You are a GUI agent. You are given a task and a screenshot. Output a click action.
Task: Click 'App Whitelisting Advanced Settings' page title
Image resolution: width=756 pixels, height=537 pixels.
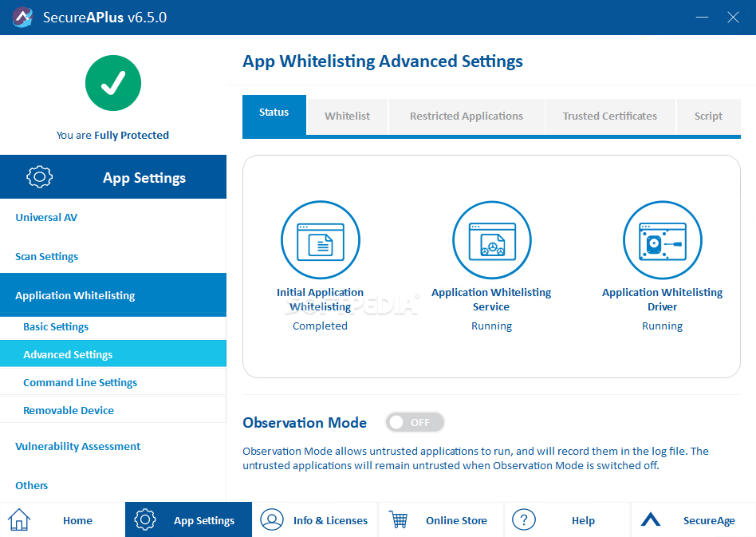[x=383, y=61]
